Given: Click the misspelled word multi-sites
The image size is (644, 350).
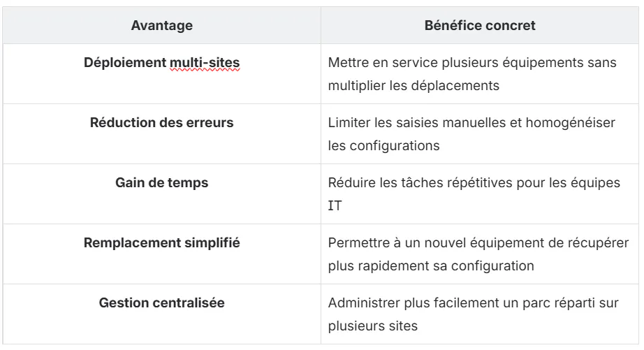Looking at the screenshot, I should (x=205, y=62).
